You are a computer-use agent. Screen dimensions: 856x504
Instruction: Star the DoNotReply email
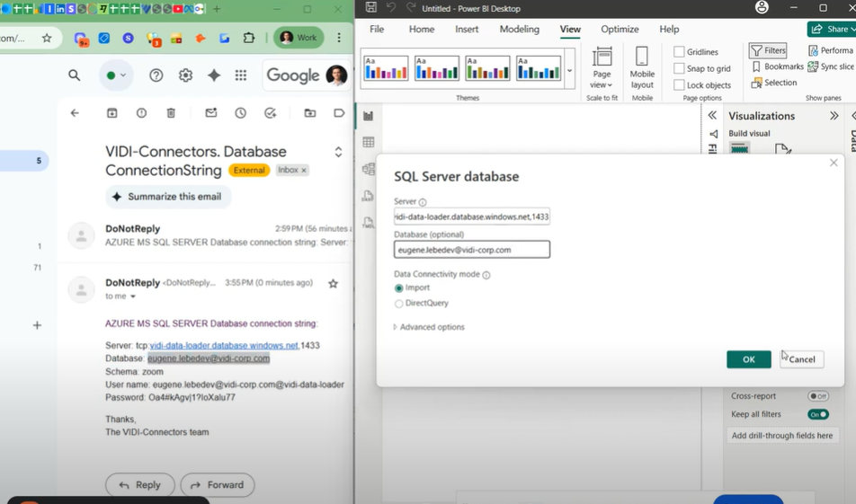click(333, 284)
